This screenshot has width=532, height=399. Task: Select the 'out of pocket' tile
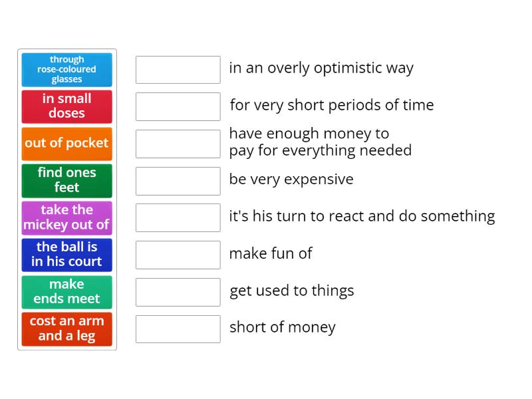pos(66,143)
